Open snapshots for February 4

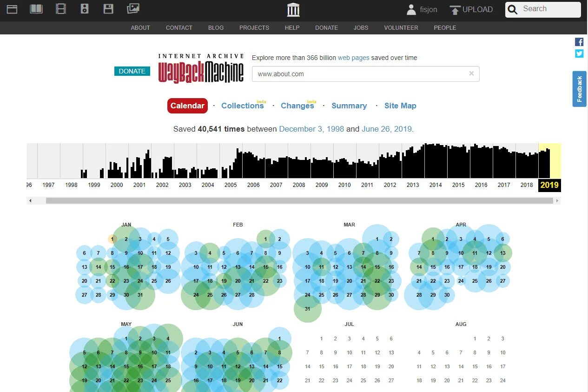pos(210,253)
